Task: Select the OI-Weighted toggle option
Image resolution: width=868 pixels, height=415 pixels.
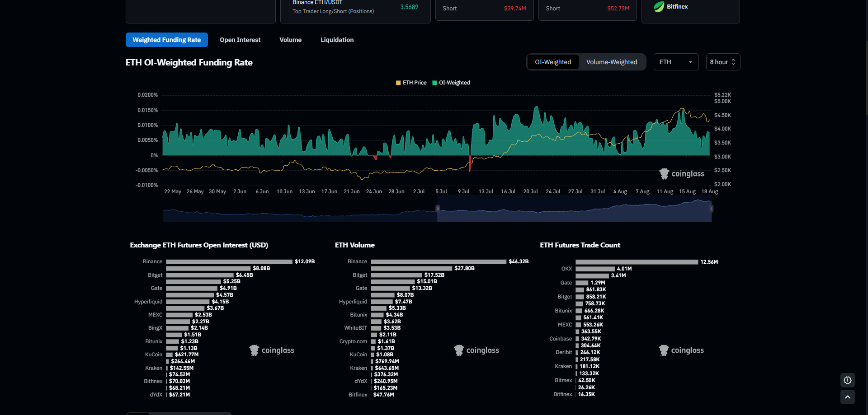Action: pyautogui.click(x=553, y=62)
